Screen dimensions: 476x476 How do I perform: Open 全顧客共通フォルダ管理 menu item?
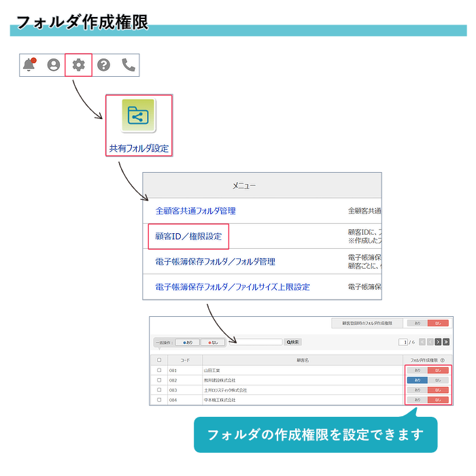click(196, 211)
